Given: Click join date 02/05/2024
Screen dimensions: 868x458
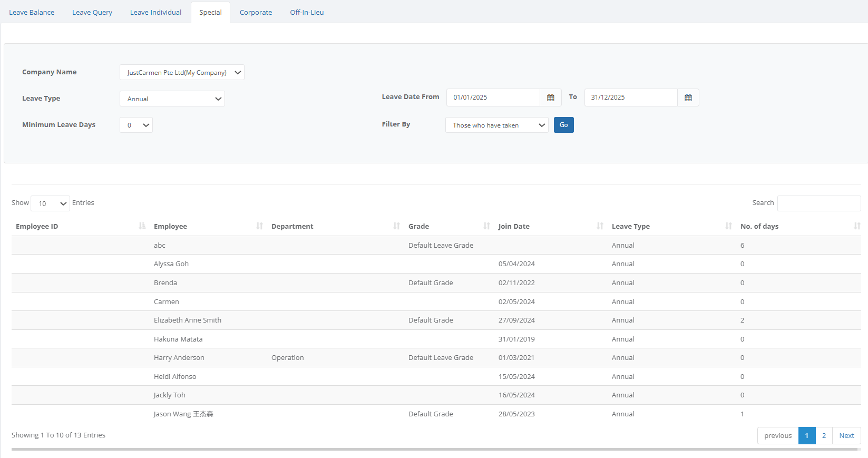Looking at the screenshot, I should coord(516,301).
